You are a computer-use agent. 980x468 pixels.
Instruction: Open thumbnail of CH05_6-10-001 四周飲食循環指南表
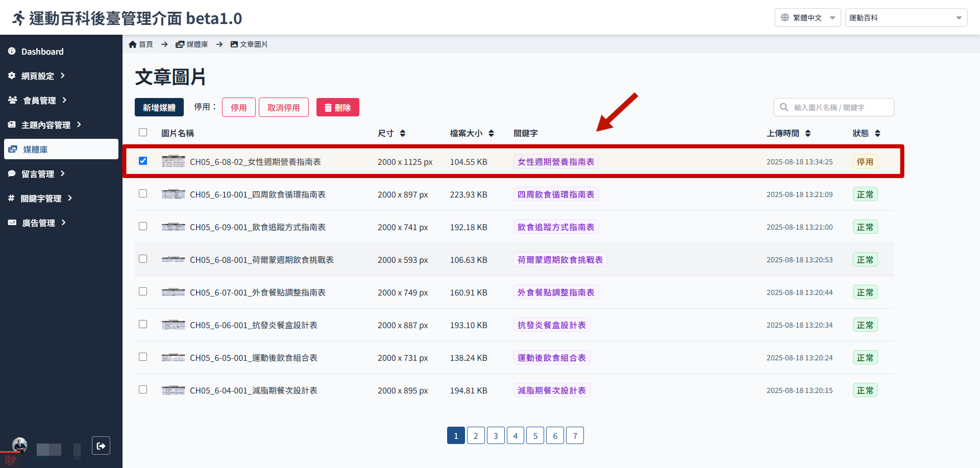pyautogui.click(x=174, y=194)
